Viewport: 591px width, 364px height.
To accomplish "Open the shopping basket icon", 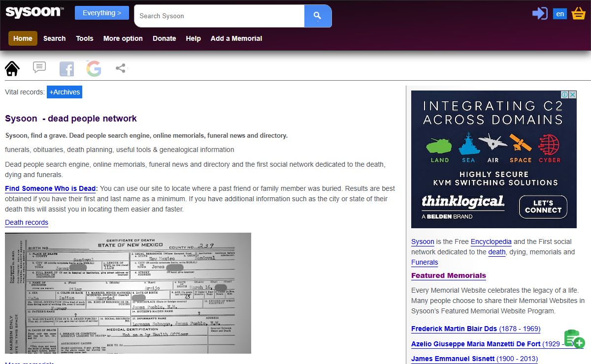I will (x=578, y=13).
